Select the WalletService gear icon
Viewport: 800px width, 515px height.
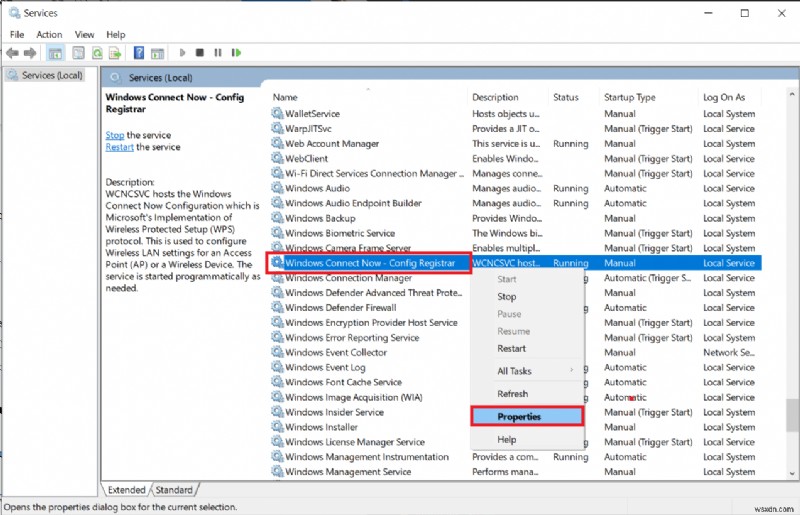click(x=277, y=113)
